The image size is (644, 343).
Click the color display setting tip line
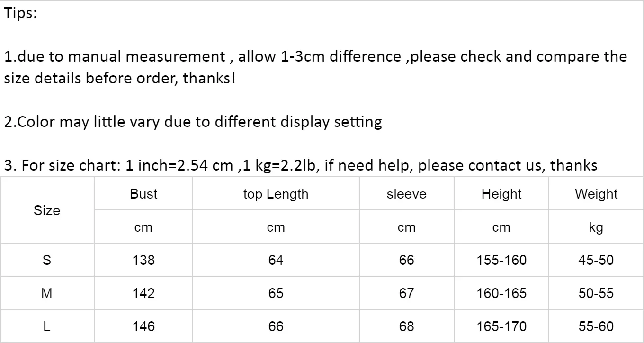pyautogui.click(x=193, y=122)
